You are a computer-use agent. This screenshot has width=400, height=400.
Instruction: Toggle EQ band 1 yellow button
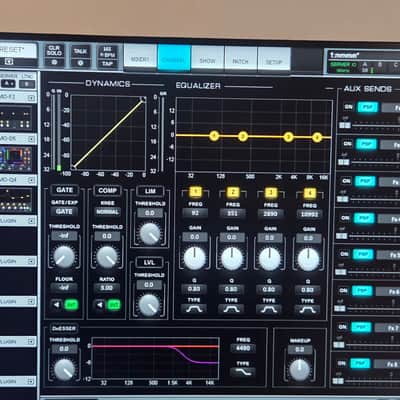coord(195,192)
